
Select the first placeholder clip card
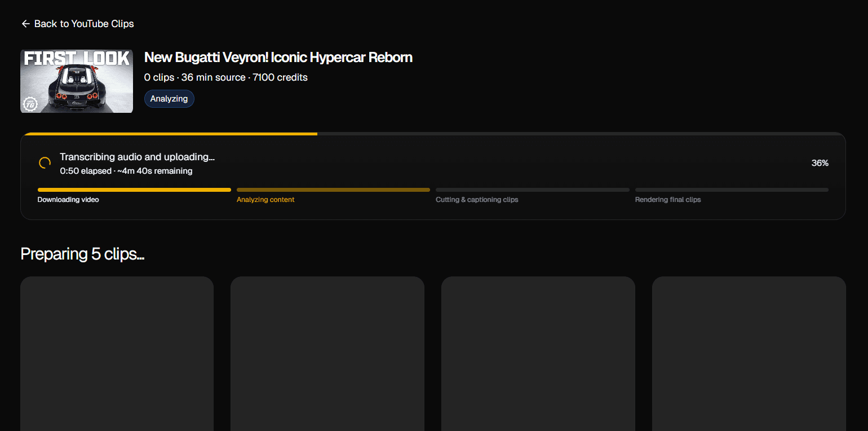point(117,354)
